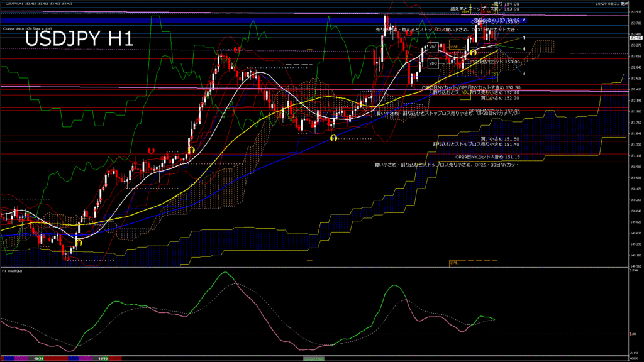Click the H1 macd (12) indicator label

(x=13, y=271)
